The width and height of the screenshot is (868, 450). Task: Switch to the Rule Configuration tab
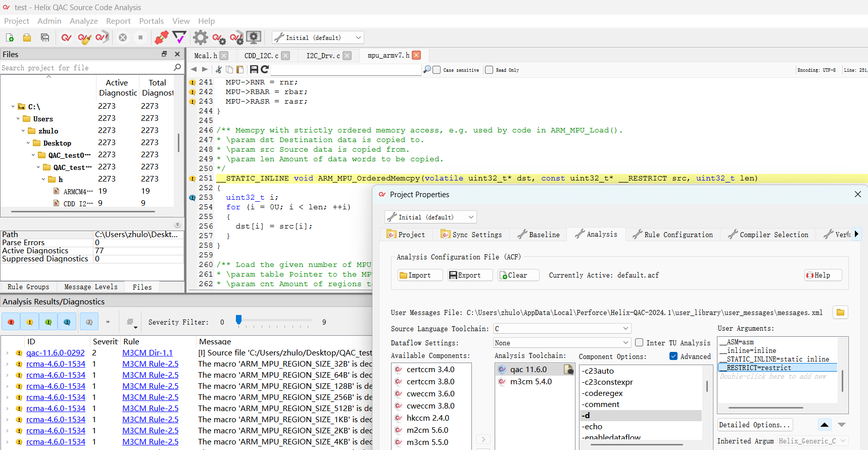click(x=673, y=235)
